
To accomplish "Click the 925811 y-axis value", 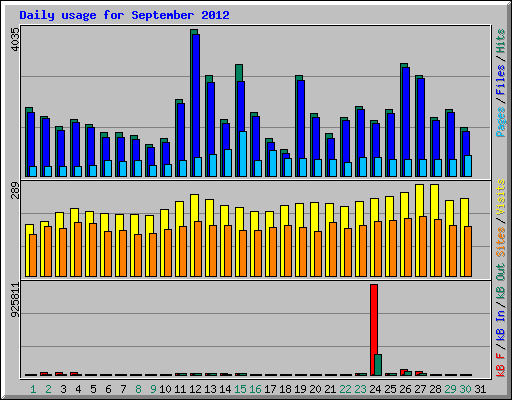I will 15,300.
